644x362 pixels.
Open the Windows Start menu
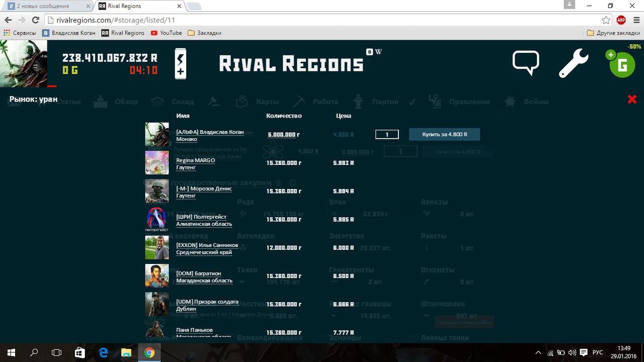[x=11, y=352]
